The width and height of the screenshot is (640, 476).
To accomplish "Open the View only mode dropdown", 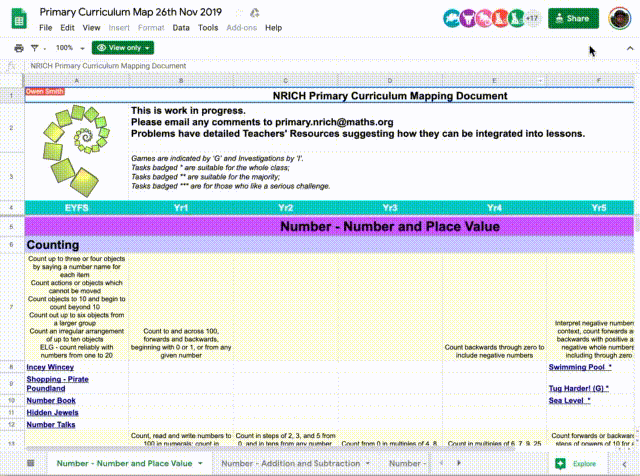I will tap(122, 47).
